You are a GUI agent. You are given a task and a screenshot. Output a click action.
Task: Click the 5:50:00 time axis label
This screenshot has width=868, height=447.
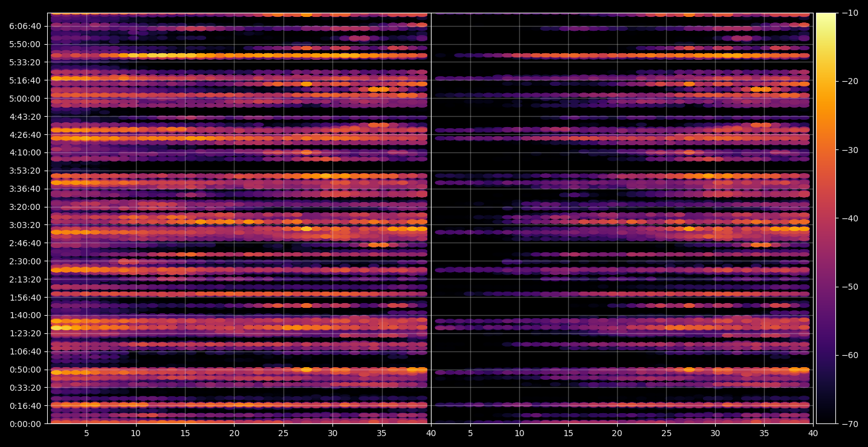(x=25, y=44)
